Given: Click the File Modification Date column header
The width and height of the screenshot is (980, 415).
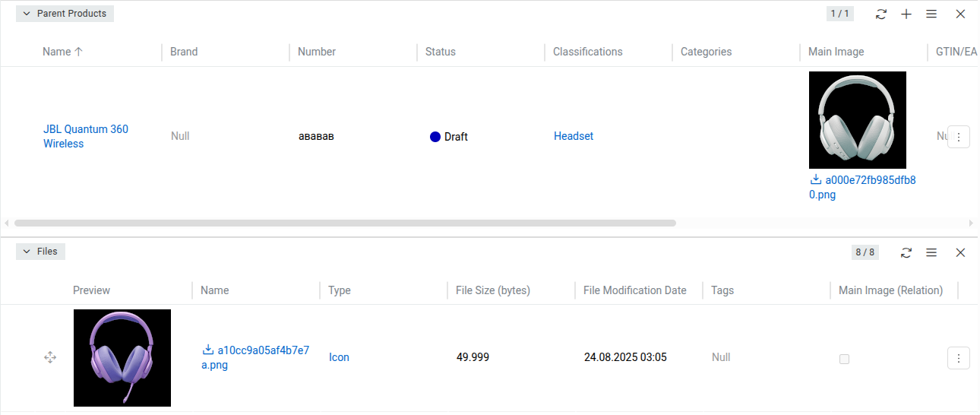Looking at the screenshot, I should 635,290.
